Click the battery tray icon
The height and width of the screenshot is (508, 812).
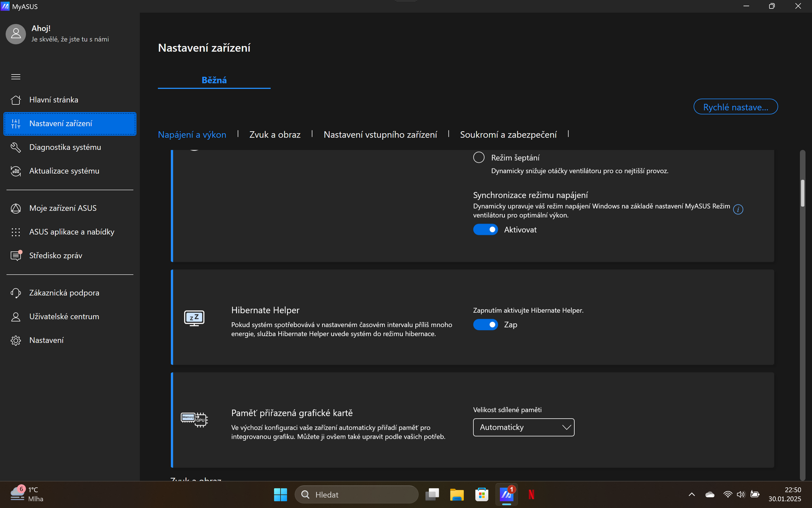coord(754,494)
